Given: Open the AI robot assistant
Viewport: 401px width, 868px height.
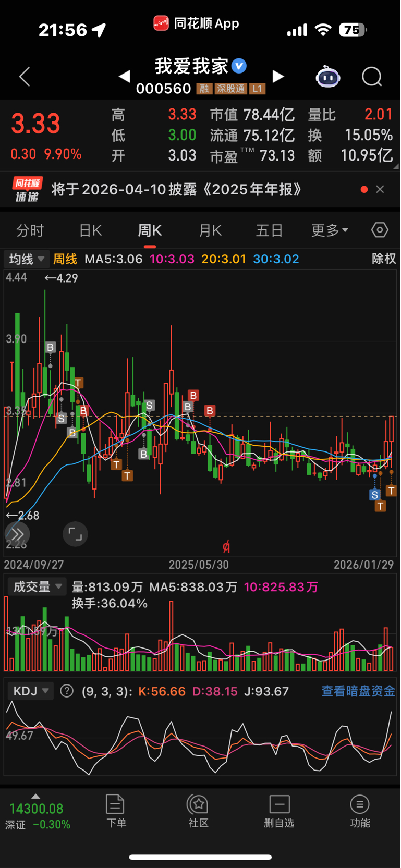Looking at the screenshot, I should pyautogui.click(x=328, y=77).
